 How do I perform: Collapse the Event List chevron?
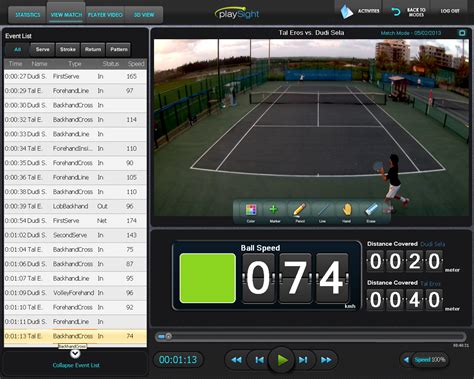tap(75, 354)
